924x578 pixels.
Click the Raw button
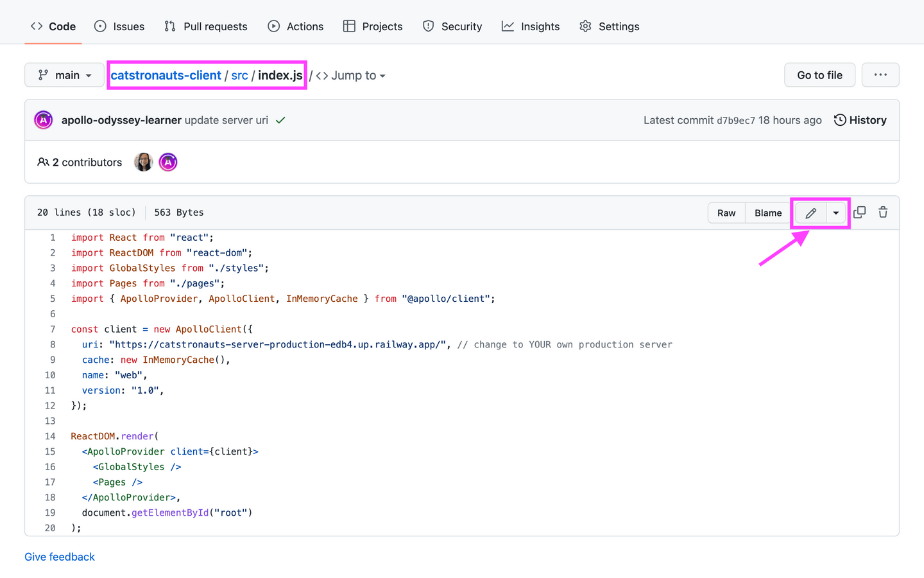click(x=726, y=213)
